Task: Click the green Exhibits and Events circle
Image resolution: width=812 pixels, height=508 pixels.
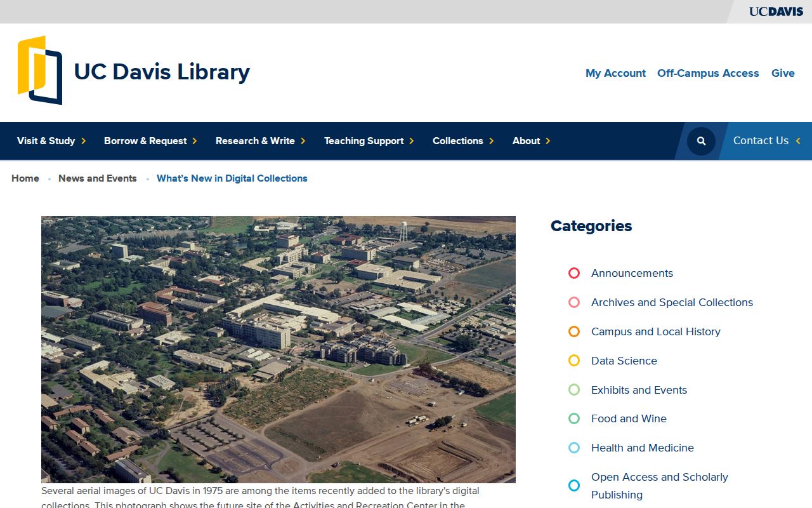Action: tap(574, 390)
